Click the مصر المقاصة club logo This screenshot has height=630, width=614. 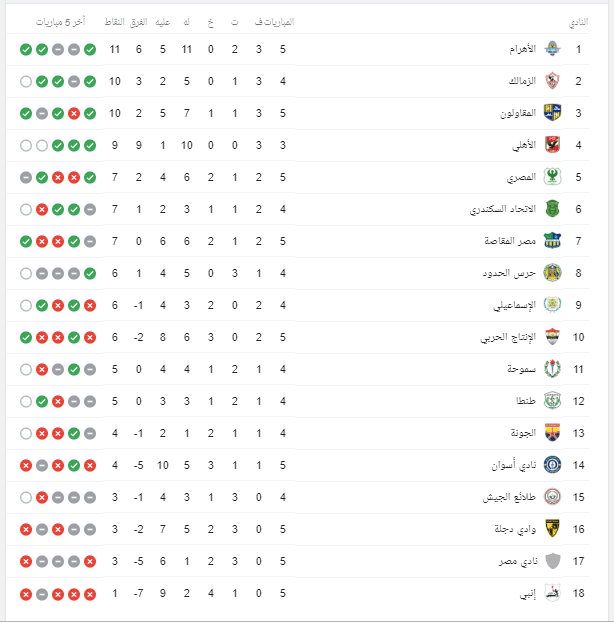coord(552,241)
